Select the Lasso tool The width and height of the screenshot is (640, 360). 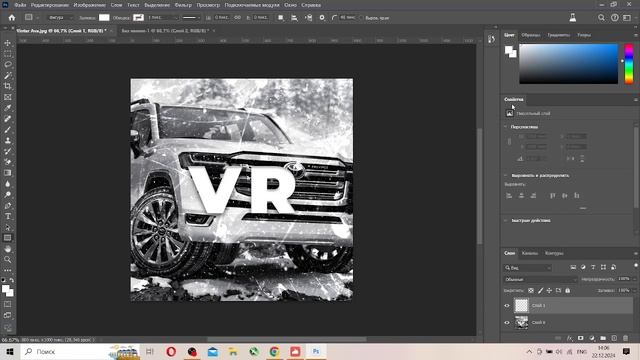(7, 65)
